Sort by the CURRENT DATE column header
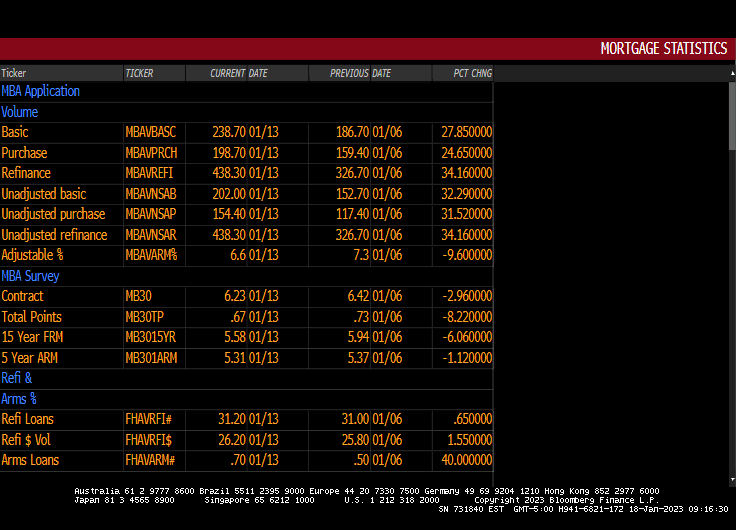 (x=239, y=73)
